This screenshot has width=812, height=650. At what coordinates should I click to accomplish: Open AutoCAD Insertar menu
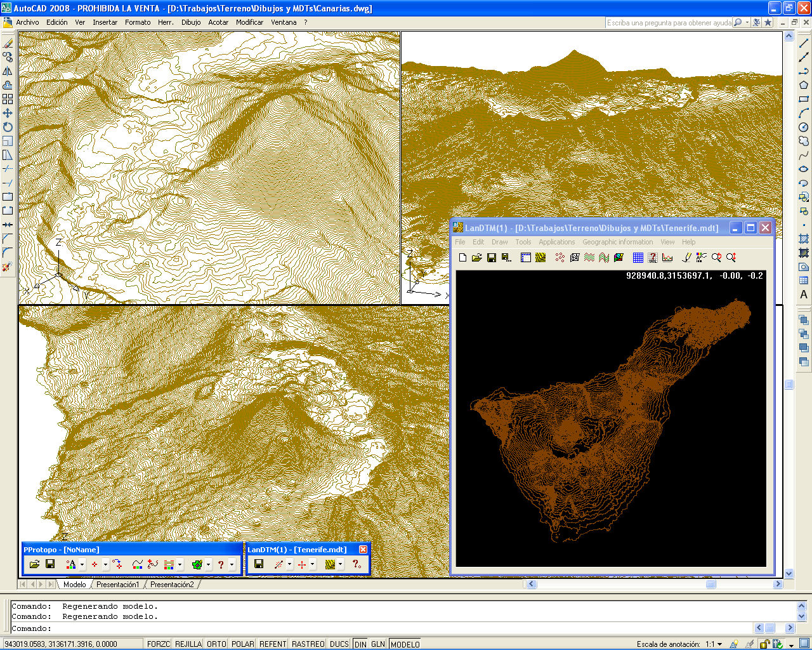[105, 22]
